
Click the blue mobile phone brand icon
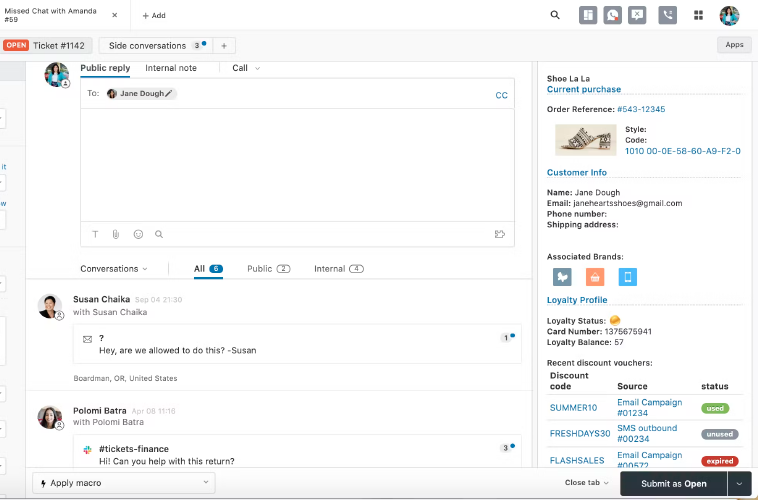point(627,277)
